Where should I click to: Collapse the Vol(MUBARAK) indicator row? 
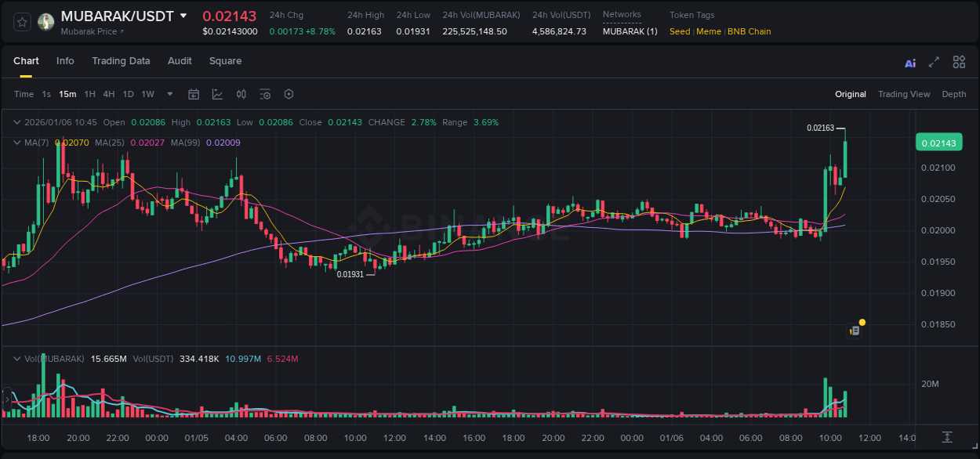click(16, 358)
